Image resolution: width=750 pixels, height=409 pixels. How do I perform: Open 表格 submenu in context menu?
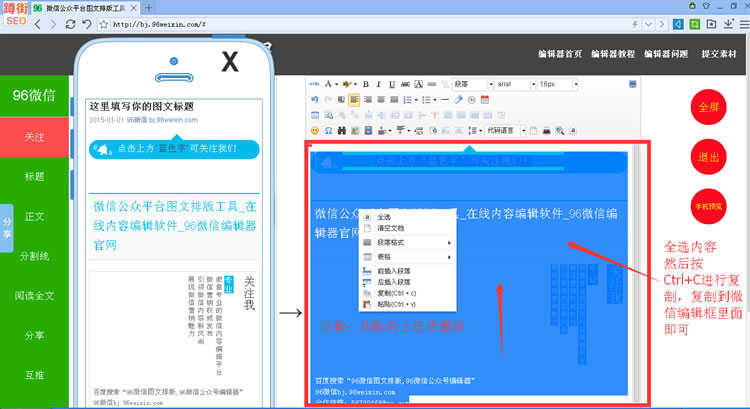[408, 257]
